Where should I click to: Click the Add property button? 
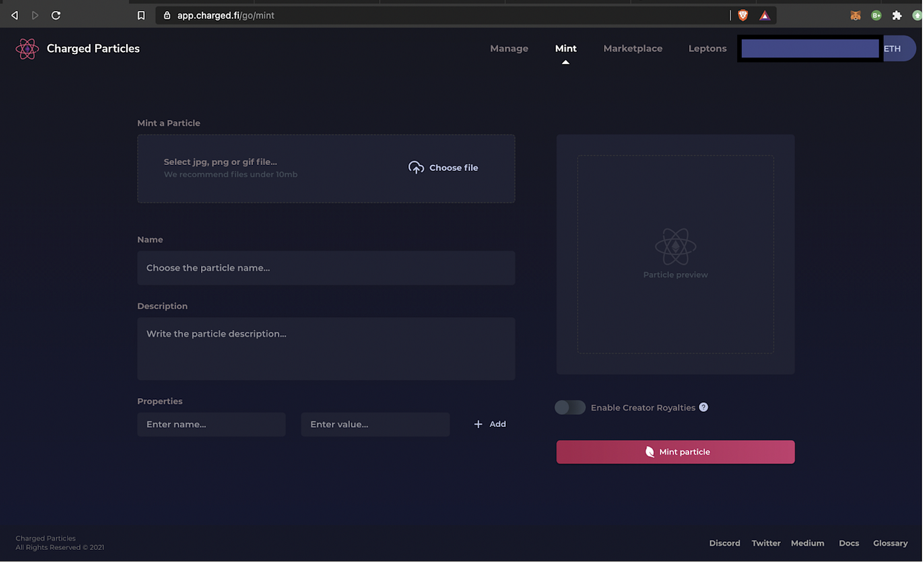[x=490, y=424]
